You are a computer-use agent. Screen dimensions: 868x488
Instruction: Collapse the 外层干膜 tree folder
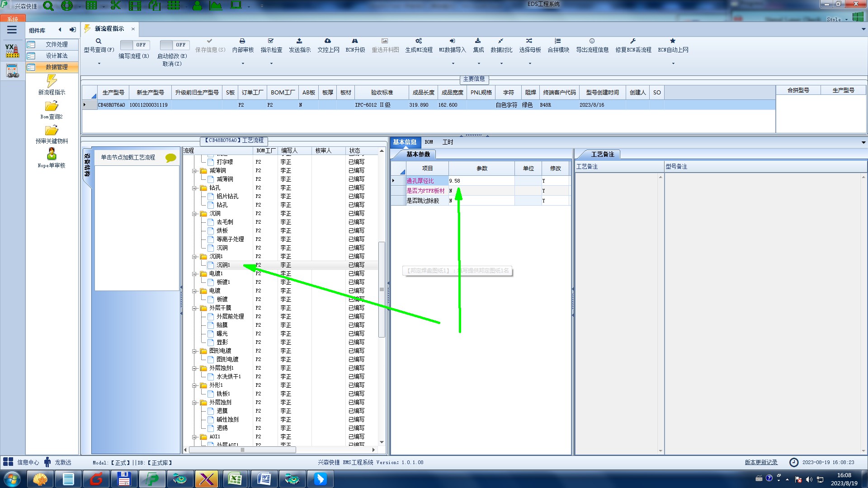tap(194, 308)
